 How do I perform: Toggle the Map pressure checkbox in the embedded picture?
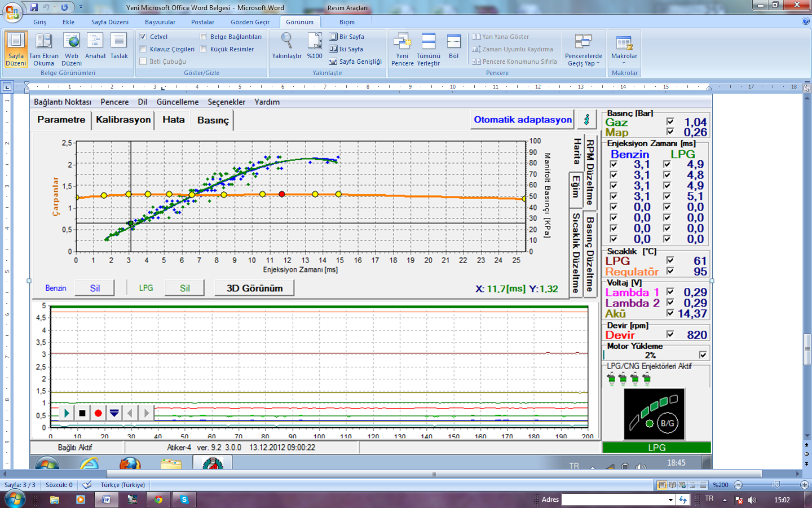[x=670, y=132]
